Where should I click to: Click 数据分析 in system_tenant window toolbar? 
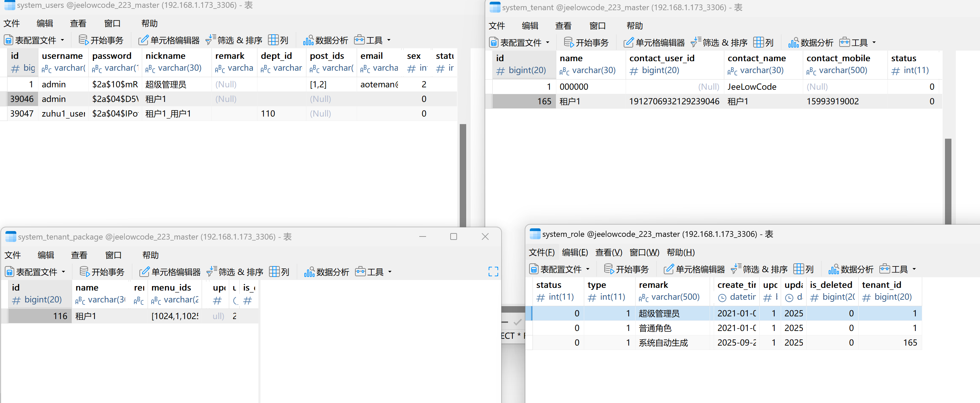[810, 42]
